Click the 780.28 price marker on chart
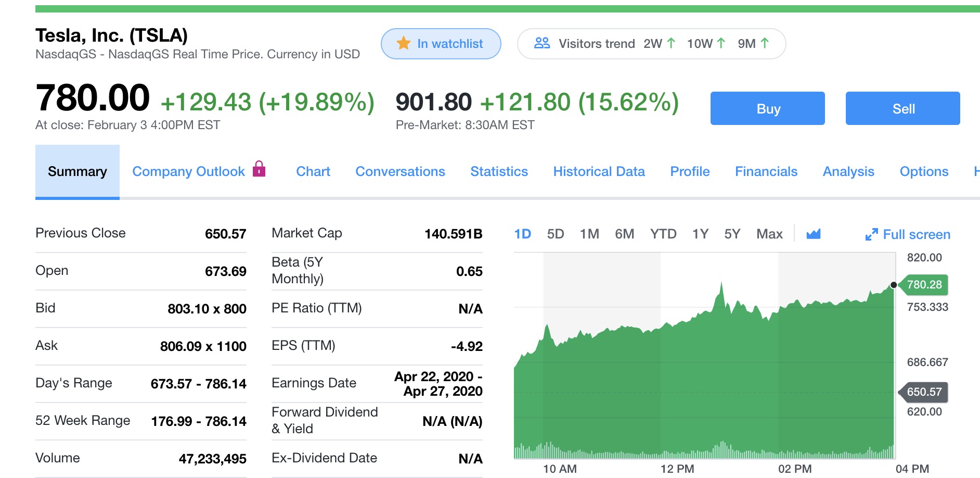 click(x=924, y=284)
